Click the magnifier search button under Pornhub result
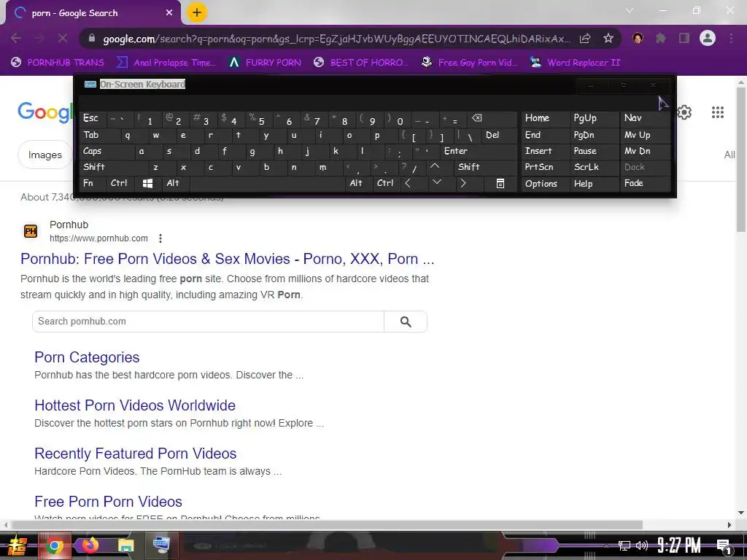 click(x=406, y=322)
